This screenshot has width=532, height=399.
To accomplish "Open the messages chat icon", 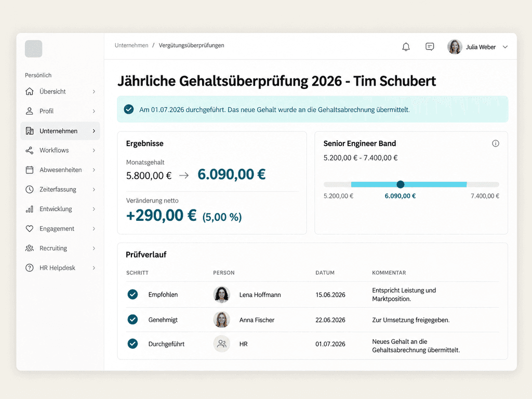I will [430, 47].
